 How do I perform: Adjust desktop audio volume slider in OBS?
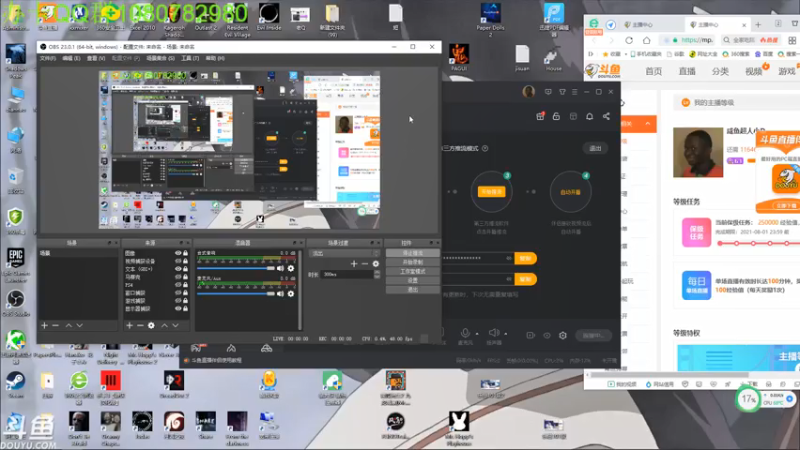[x=236, y=268]
